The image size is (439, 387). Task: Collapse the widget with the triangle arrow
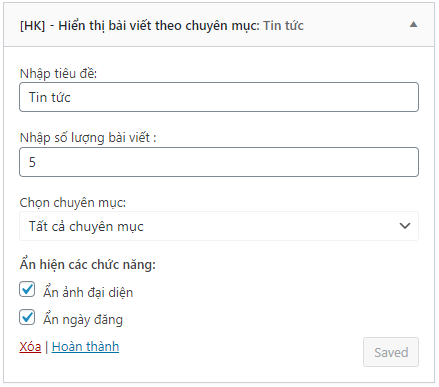click(x=413, y=24)
